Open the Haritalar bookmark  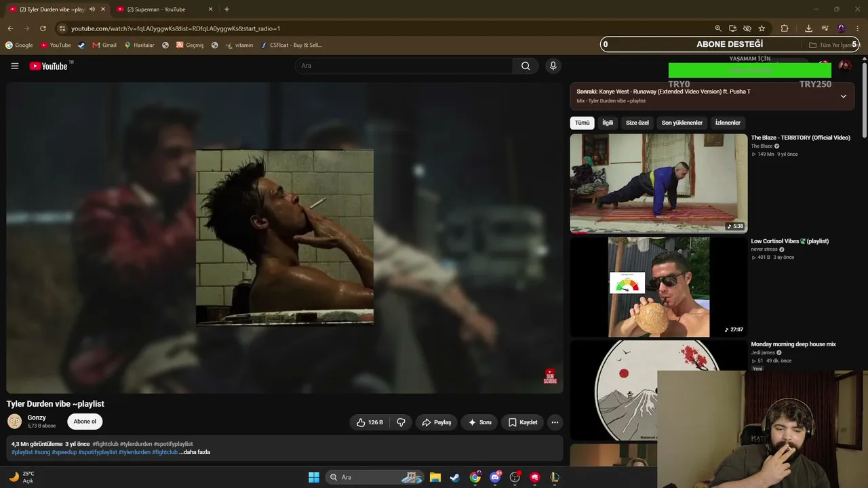pyautogui.click(x=139, y=45)
